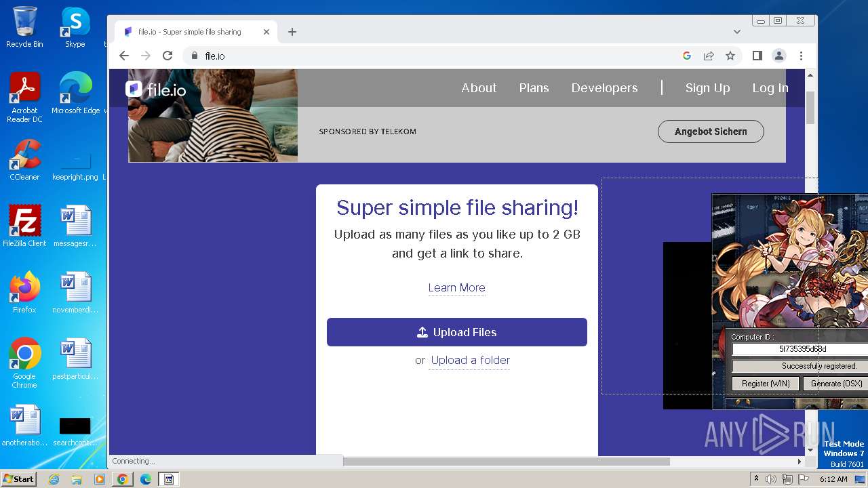This screenshot has width=868, height=488.
Task: Click the Angebot Sichern ad button
Action: [x=711, y=131]
